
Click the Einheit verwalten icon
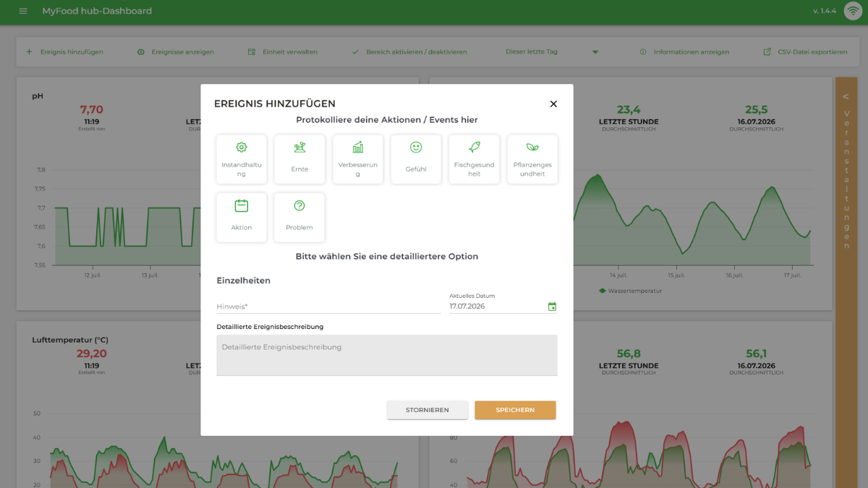pos(252,52)
